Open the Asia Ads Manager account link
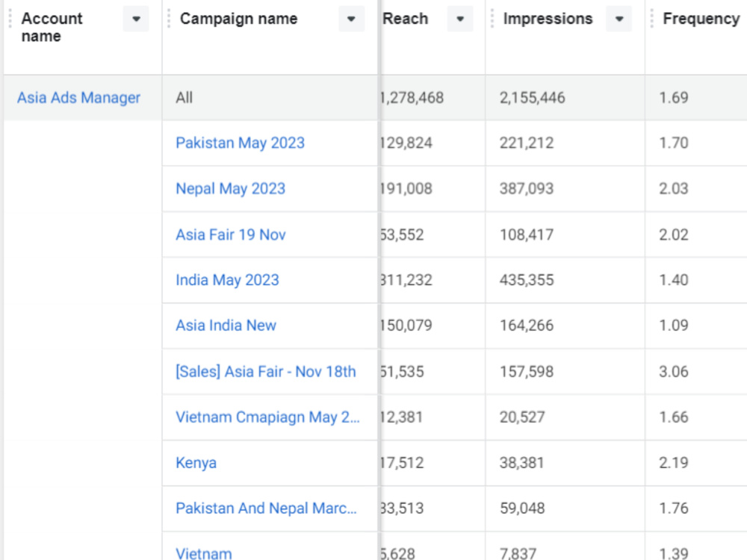Screen dimensions: 747x560 (x=79, y=98)
